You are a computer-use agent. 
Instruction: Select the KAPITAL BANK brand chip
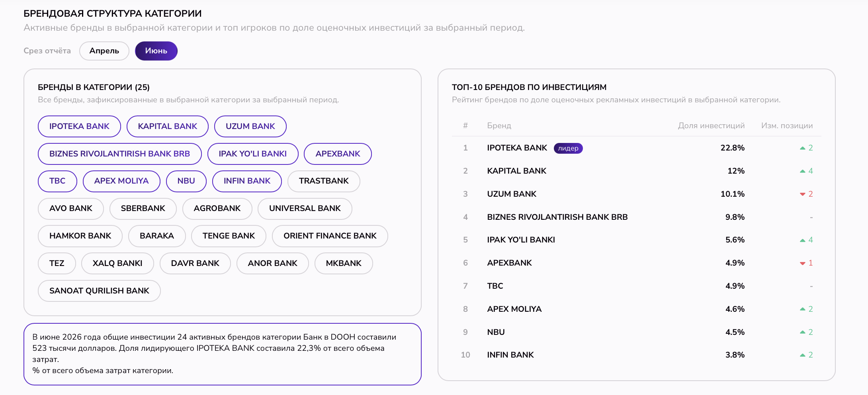(x=168, y=126)
